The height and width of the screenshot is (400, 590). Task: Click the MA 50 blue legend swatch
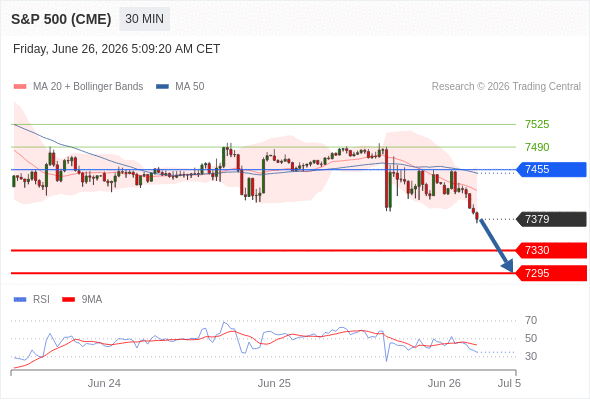click(162, 87)
